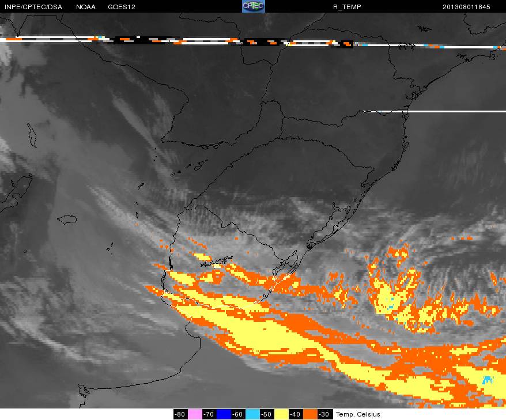Select the Temp. Celsius legend caption

click(x=358, y=414)
